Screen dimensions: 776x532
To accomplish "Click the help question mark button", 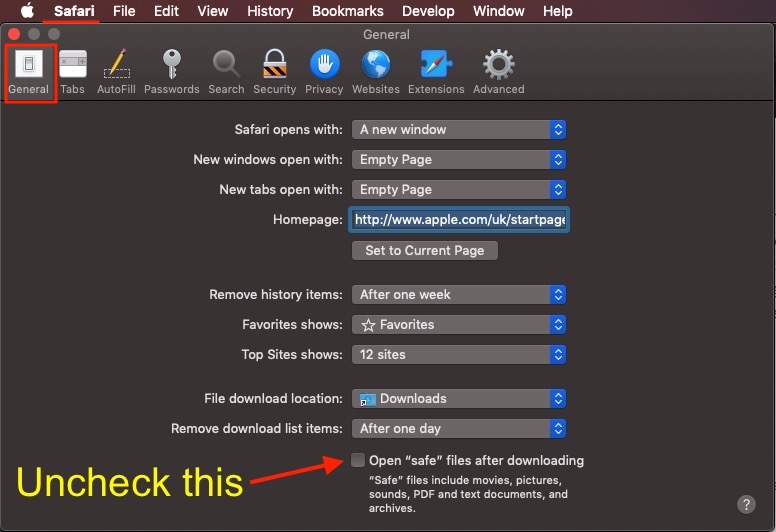I will pyautogui.click(x=746, y=504).
